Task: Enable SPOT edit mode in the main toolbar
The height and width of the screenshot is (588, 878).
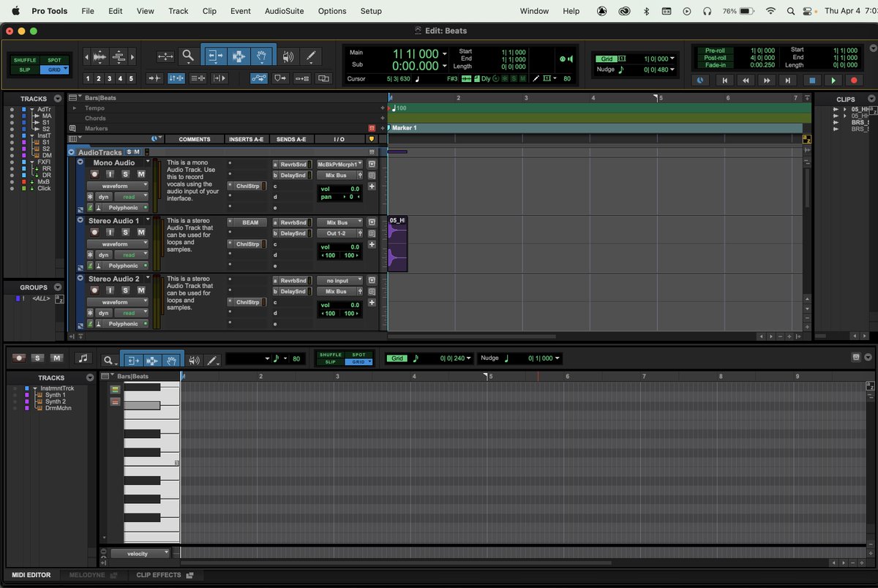Action: [x=54, y=60]
